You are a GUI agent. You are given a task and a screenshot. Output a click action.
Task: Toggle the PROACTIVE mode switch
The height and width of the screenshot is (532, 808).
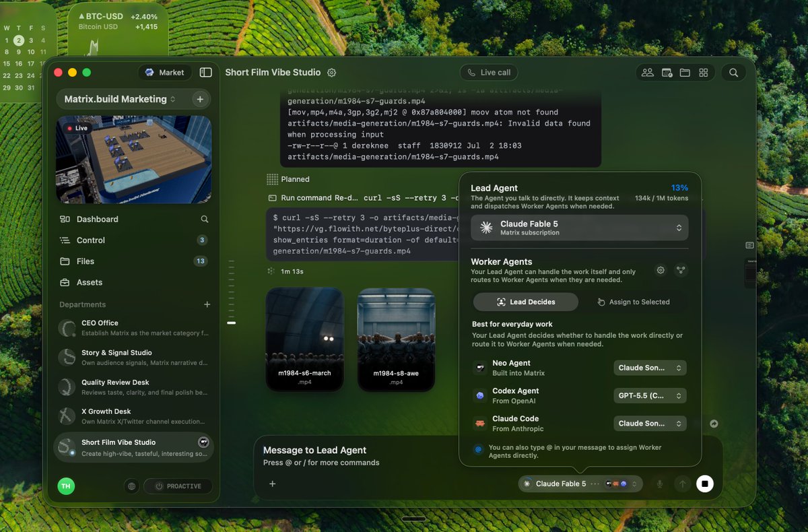pos(178,486)
